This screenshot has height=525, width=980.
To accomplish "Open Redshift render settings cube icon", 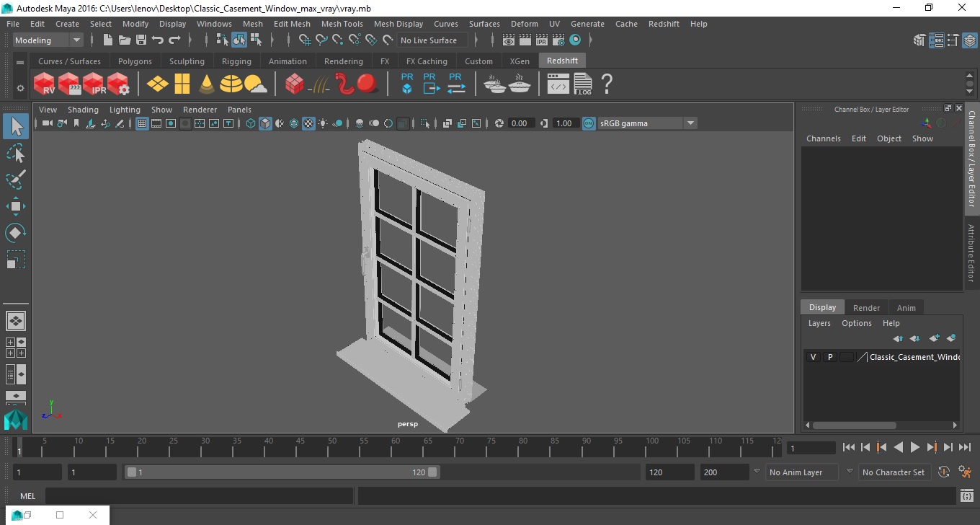I will [118, 84].
